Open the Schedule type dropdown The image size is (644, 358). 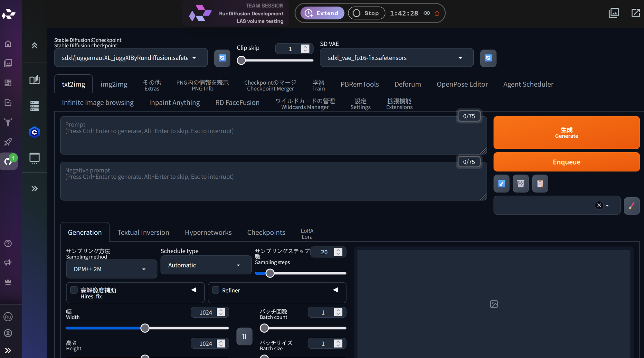click(x=206, y=265)
